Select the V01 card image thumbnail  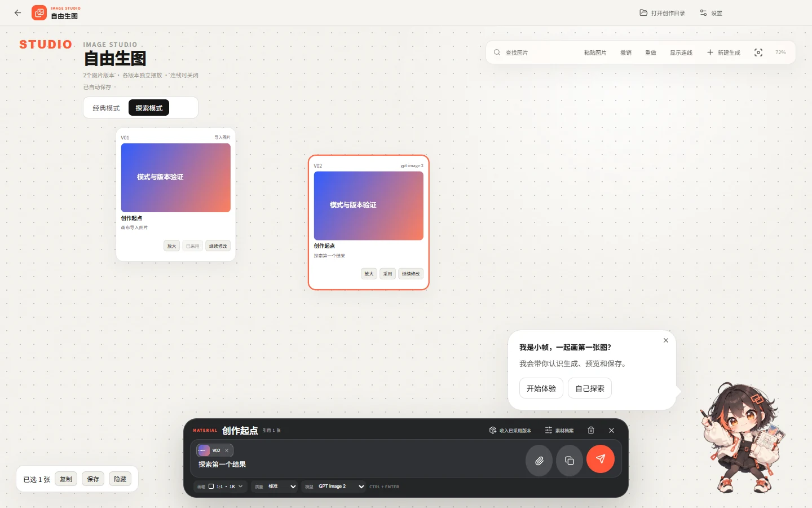coord(175,178)
